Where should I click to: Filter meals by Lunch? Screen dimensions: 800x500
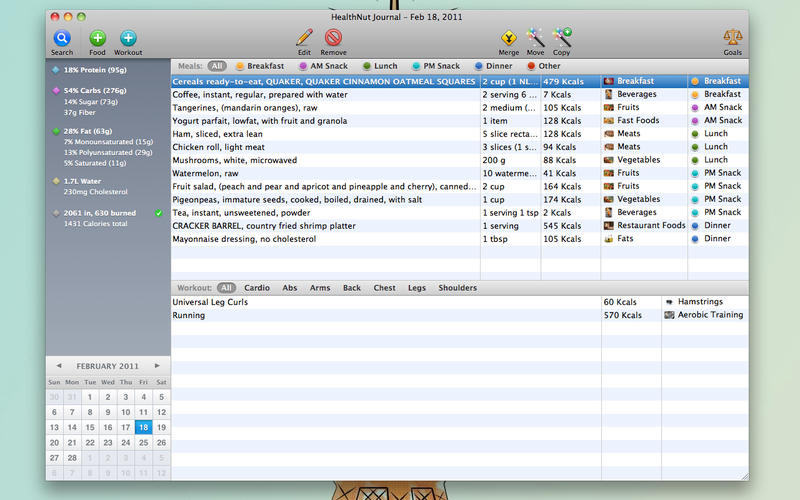point(380,66)
